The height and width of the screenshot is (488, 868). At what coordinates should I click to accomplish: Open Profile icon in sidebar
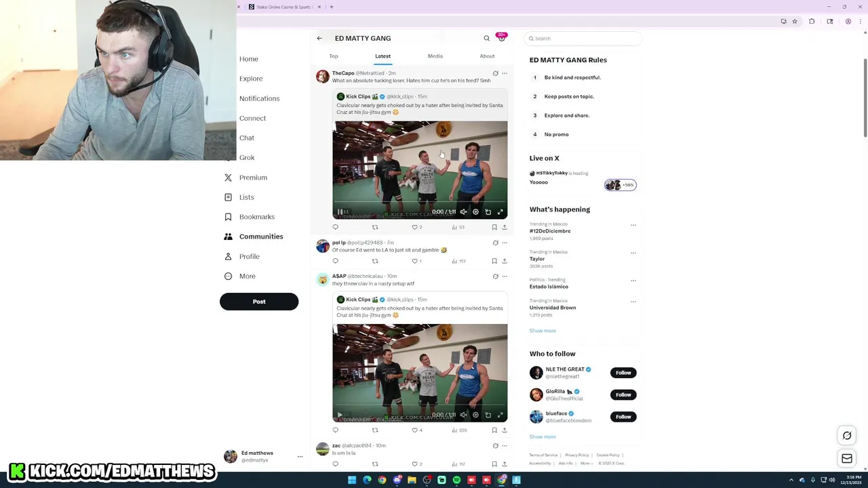click(x=228, y=256)
